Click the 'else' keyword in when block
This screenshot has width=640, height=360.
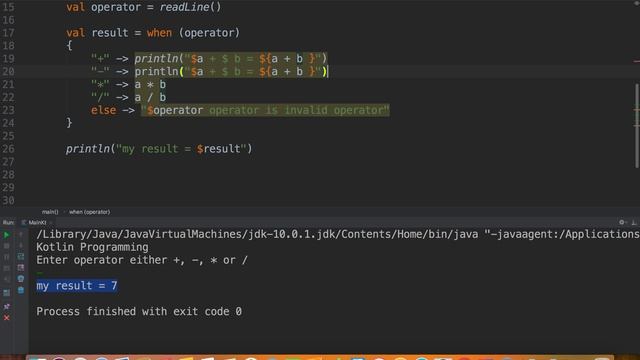tap(103, 110)
